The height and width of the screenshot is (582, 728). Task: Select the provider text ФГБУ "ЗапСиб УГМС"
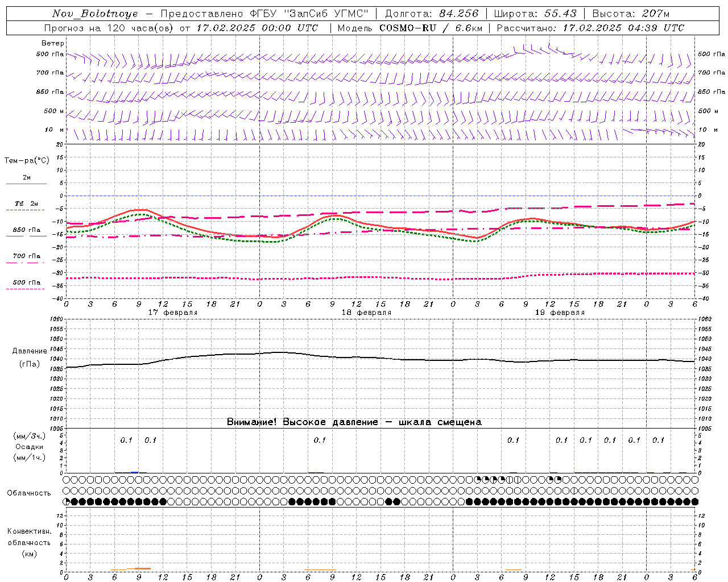[x=309, y=14]
